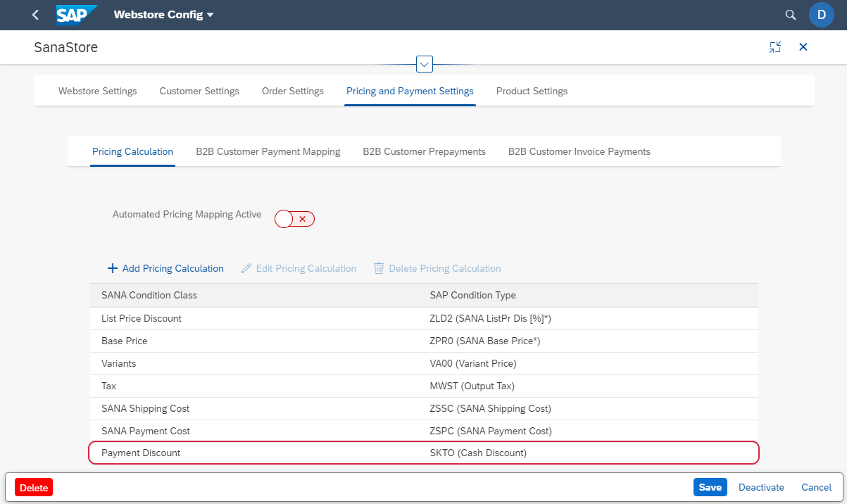
Task: Open the B2B Customer Invoice Payments tab
Action: 579,151
